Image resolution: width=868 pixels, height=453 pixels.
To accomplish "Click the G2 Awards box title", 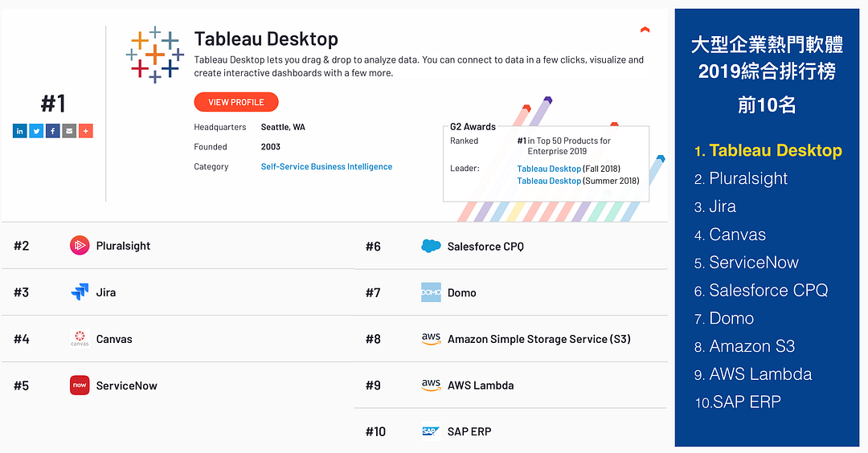I will click(473, 127).
